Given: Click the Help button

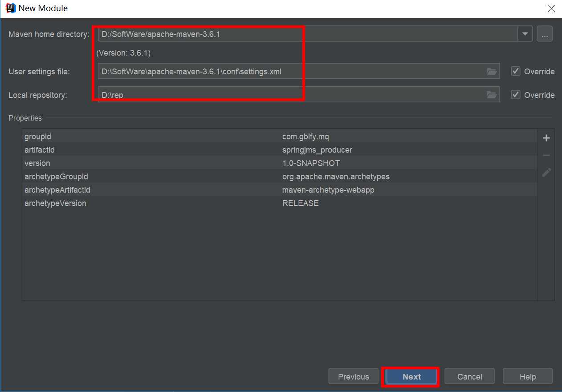Looking at the screenshot, I should click(528, 376).
